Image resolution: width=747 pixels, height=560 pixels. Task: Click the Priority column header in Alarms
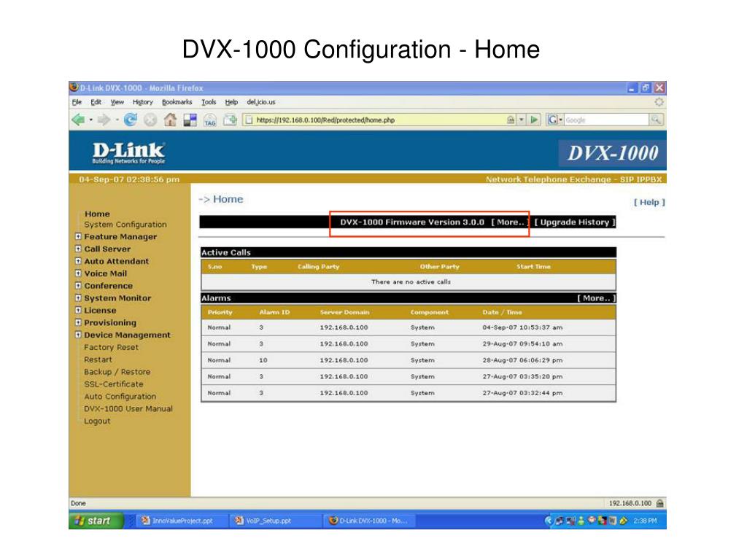pos(220,312)
